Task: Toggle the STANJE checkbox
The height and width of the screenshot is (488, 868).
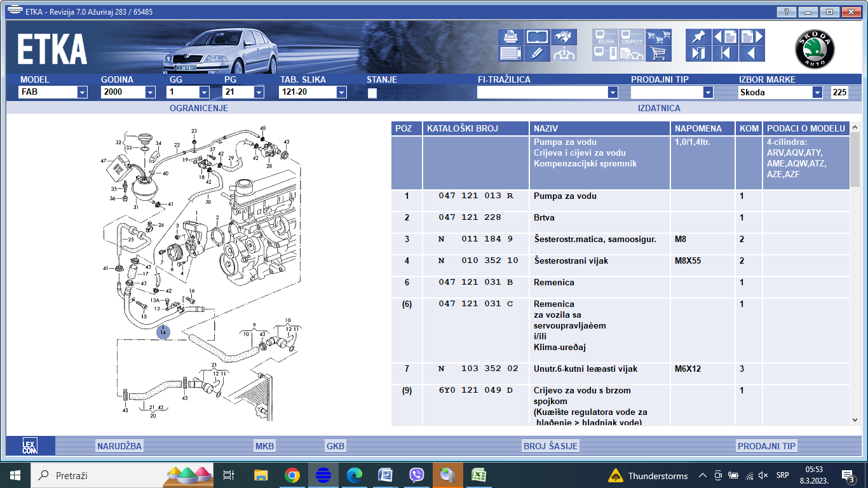Action: pyautogui.click(x=372, y=93)
